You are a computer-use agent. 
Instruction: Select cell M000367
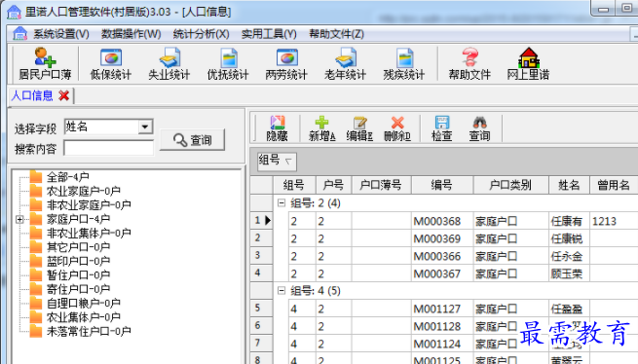pos(442,273)
